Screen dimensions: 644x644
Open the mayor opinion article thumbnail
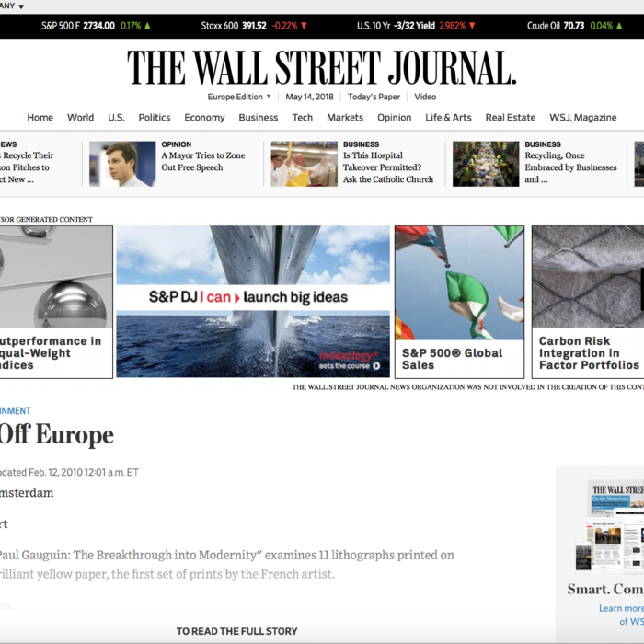(x=122, y=164)
